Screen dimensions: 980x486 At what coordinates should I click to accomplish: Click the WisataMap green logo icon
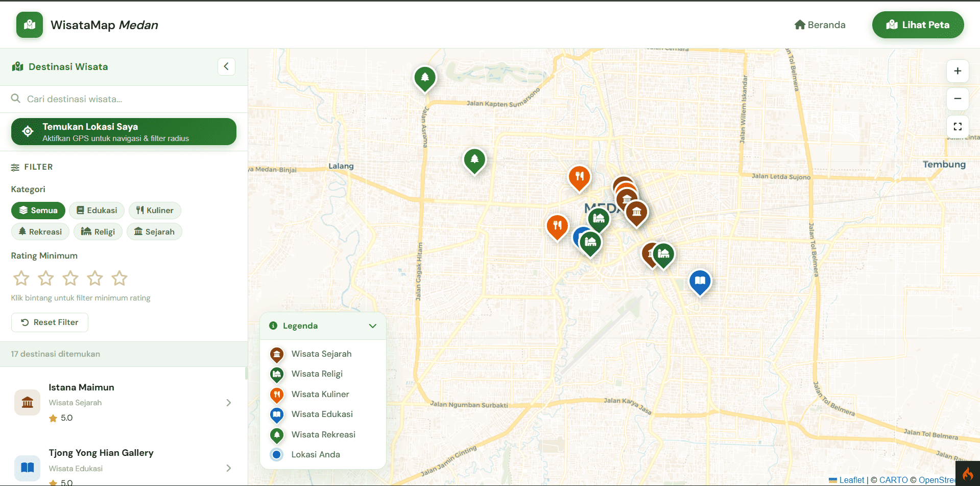(30, 25)
